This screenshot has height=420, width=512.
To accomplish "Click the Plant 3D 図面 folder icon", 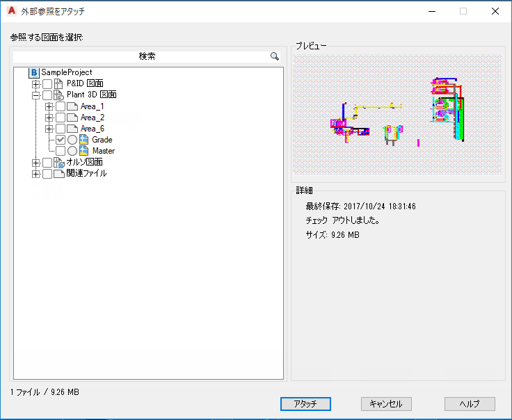I will (x=58, y=95).
